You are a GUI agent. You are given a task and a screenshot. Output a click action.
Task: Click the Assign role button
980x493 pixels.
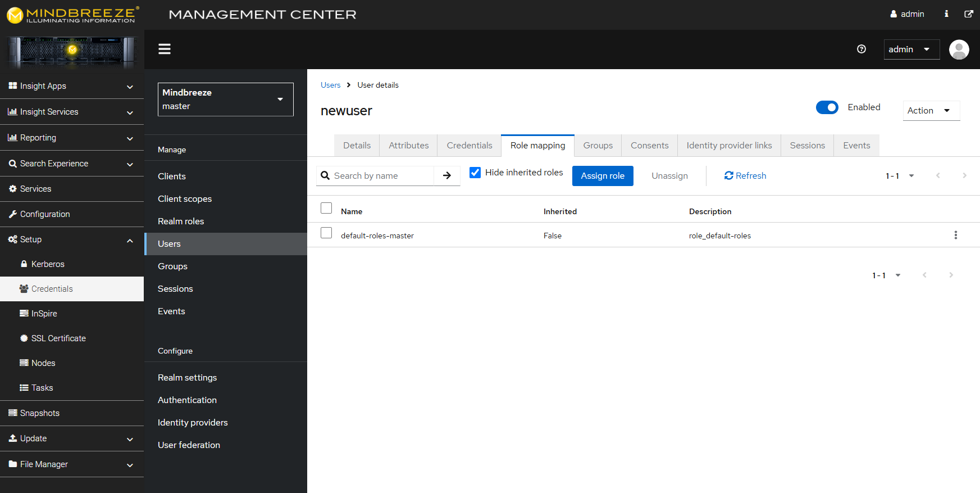[603, 176]
